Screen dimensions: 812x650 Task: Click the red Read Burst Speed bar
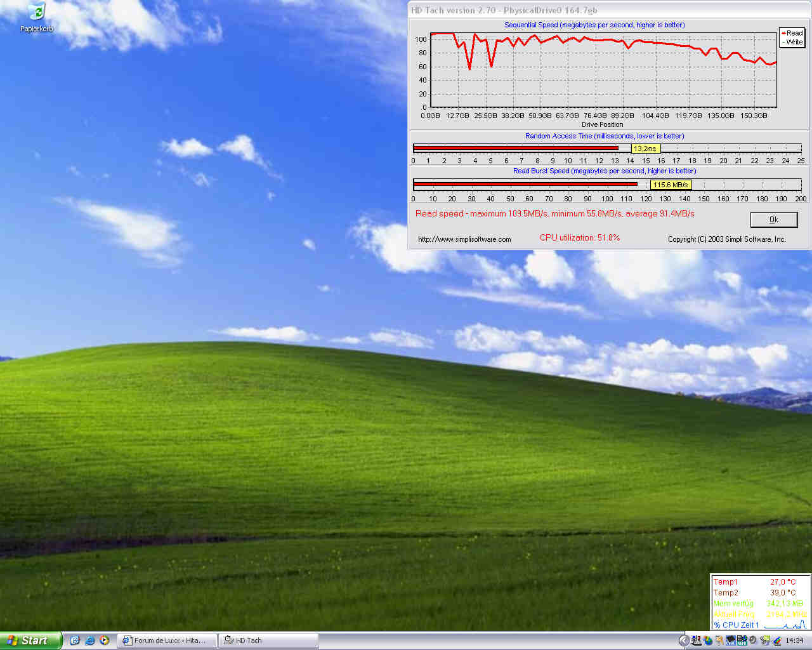[525, 184]
